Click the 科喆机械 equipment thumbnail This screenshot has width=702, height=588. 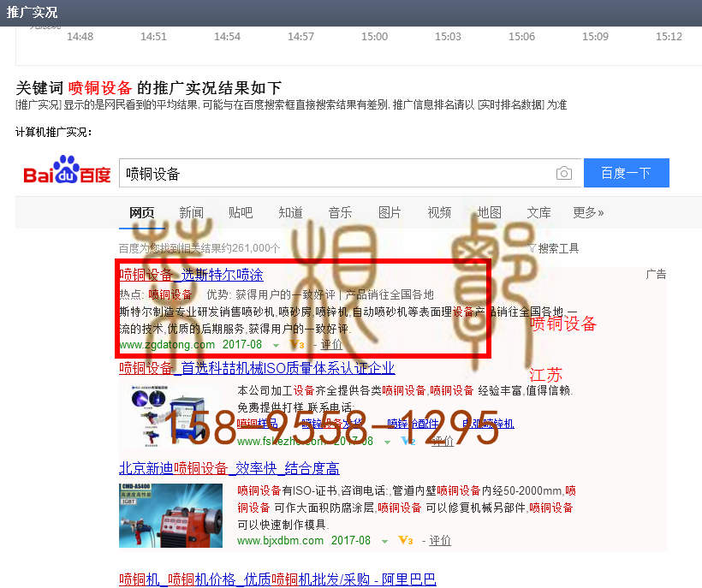[170, 416]
